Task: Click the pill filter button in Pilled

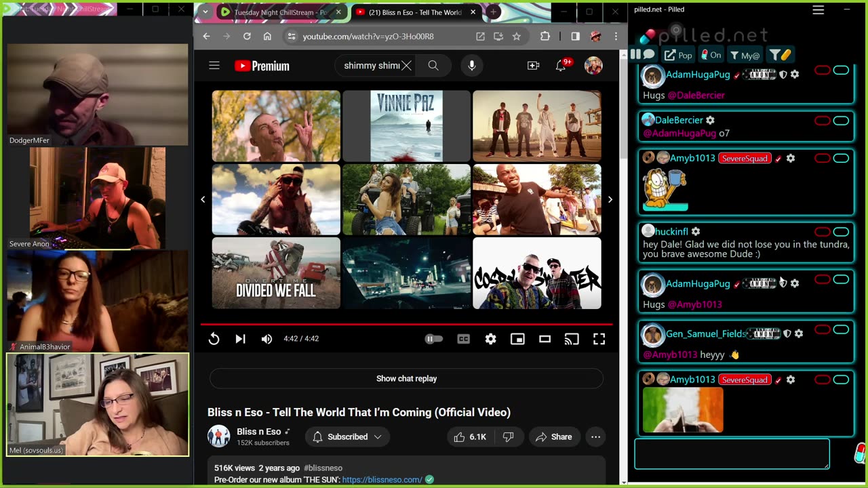Action: click(780, 55)
